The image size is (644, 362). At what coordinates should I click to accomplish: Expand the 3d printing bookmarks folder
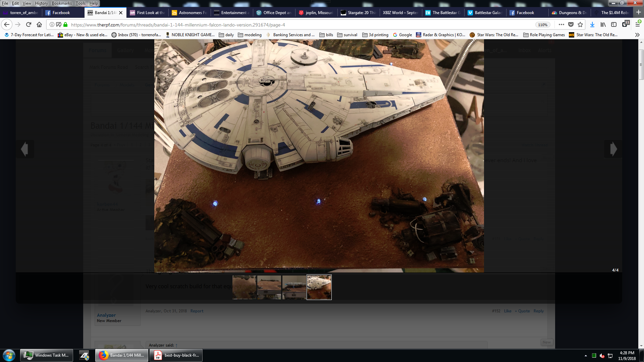(375, 35)
